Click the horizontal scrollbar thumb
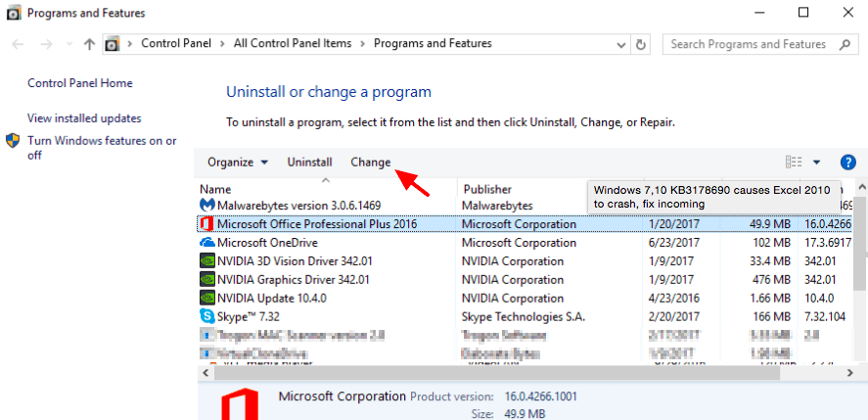The height and width of the screenshot is (420, 868). coord(496,373)
